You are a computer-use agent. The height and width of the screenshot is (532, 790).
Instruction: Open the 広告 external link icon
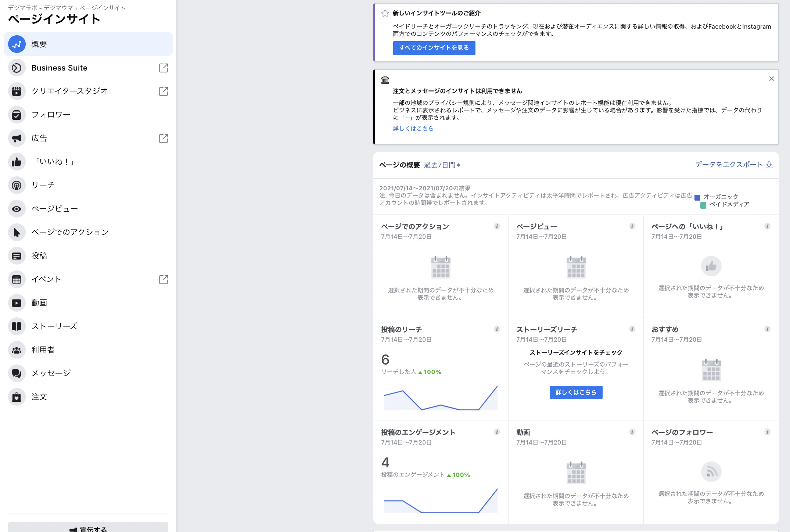click(x=164, y=139)
